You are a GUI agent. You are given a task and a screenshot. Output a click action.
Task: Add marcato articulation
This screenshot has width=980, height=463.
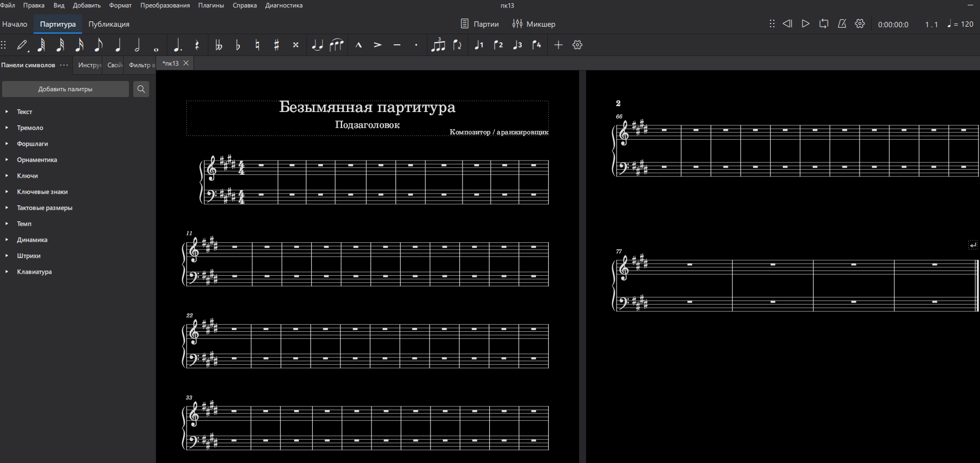359,45
